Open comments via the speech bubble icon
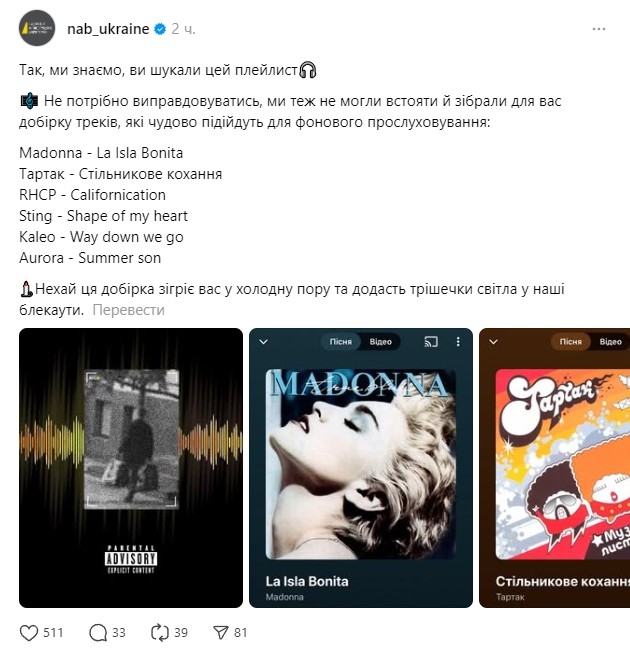Viewport: 630px width, 656px height. click(98, 633)
